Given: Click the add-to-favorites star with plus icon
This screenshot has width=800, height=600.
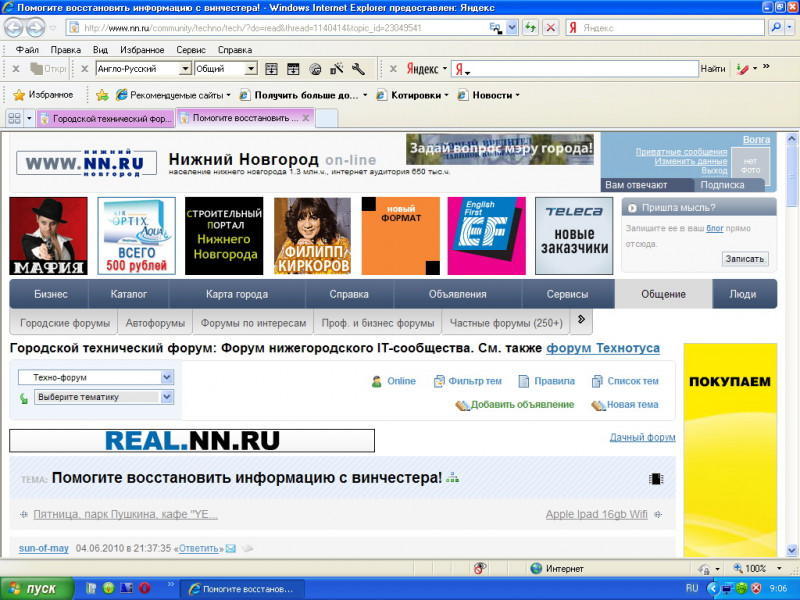Looking at the screenshot, I should [x=103, y=95].
